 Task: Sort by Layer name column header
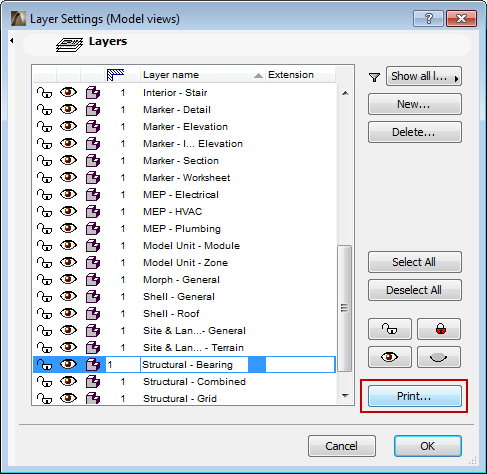point(203,75)
